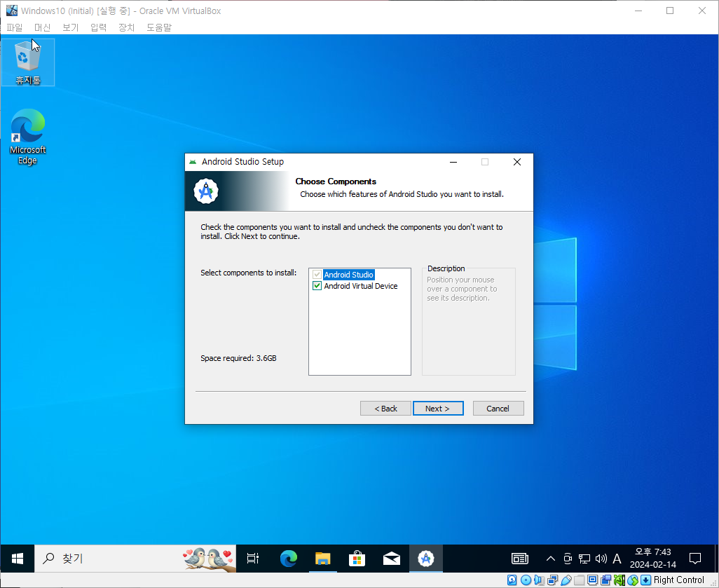
Task: Open the News and interests taskbar widget
Action: point(519,558)
